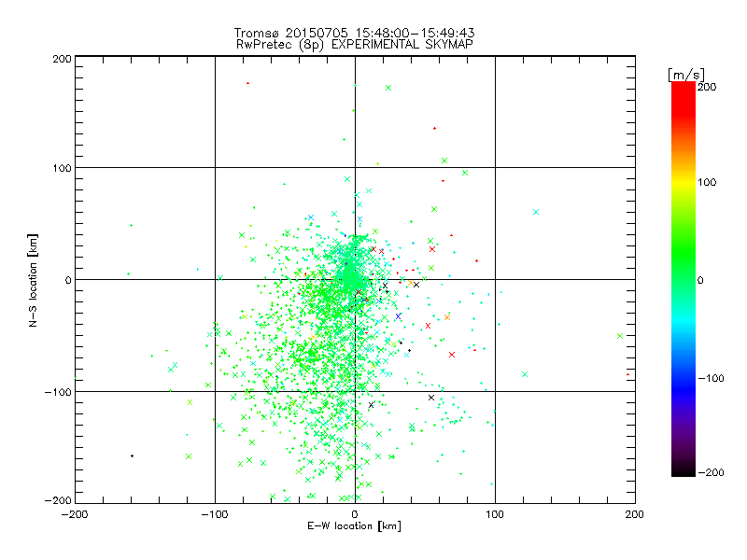Click the cyan x marker at 130 km east, 60 km north
Screen dimensions: 747x560
point(536,212)
